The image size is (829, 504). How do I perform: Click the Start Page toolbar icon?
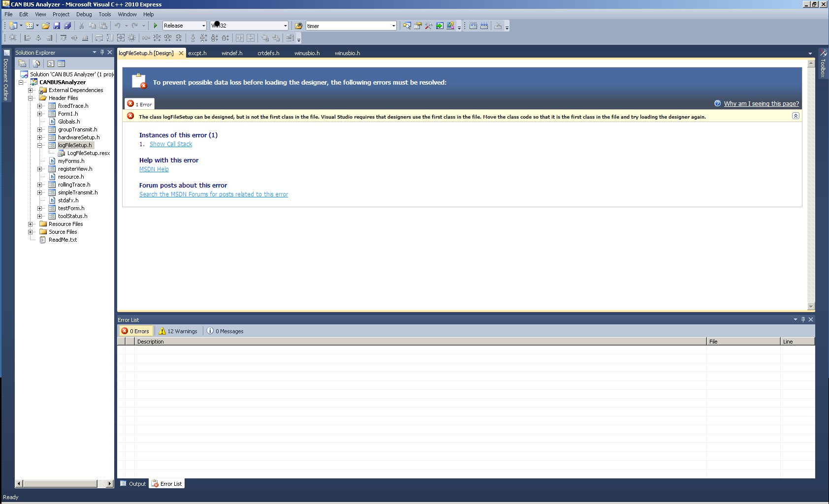(440, 26)
